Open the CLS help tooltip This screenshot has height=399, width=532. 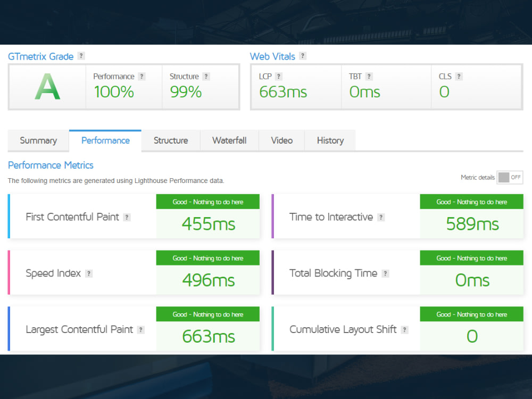tap(458, 76)
